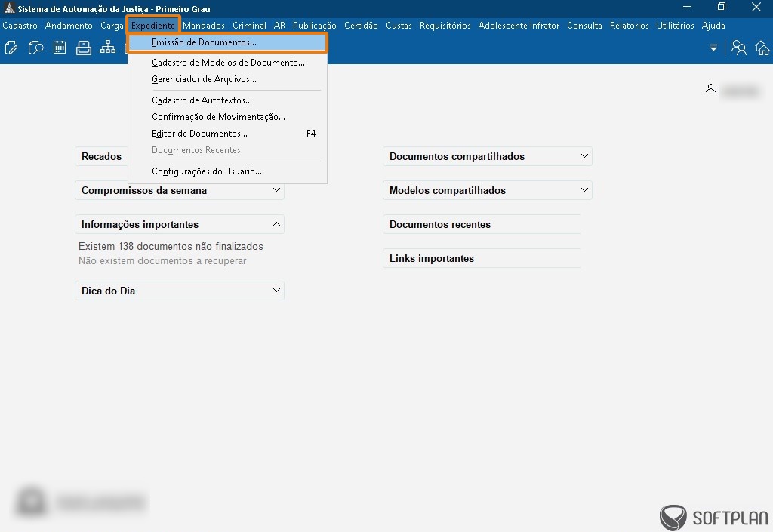Screen dimensions: 773x532
Task: Click the printer toolbar icon
Action: 84,48
